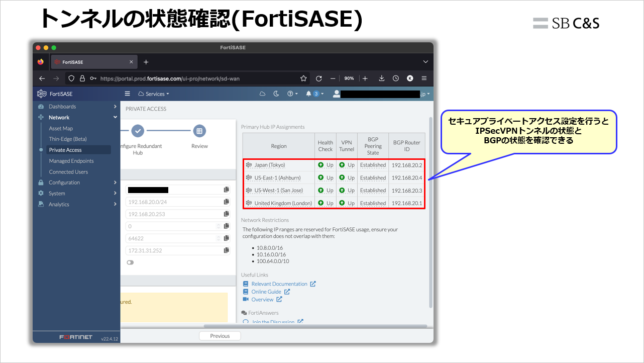644x363 pixels.
Task: Open the help question mark menu
Action: pos(292,94)
